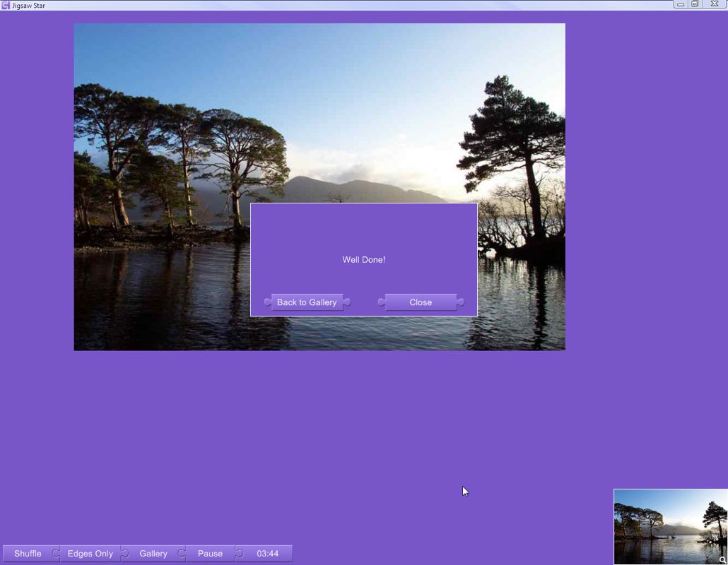
Task: Click the 03:44 elapsed time display
Action: (x=267, y=554)
